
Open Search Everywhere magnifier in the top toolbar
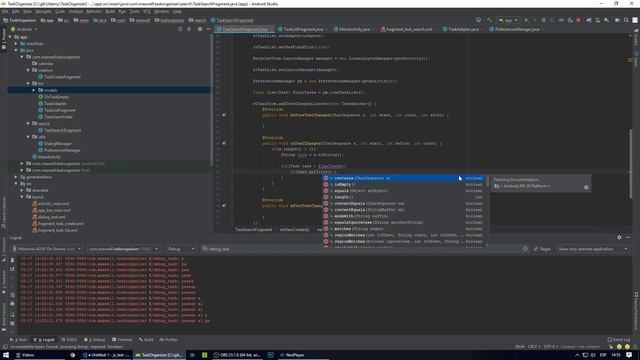point(626,20)
